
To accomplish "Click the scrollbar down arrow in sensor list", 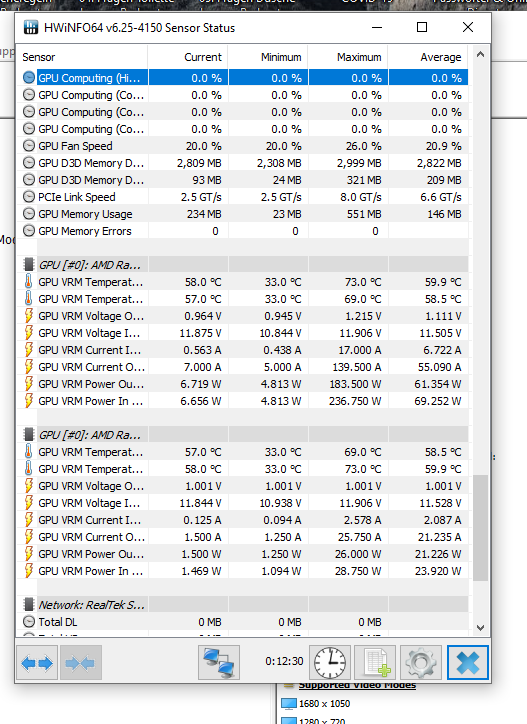I will coord(480,628).
